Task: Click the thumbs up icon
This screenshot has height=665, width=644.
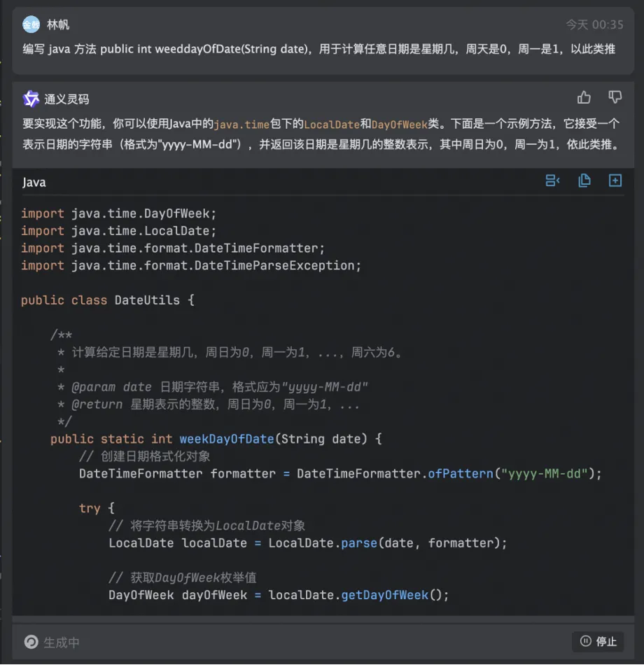Action: (x=584, y=97)
